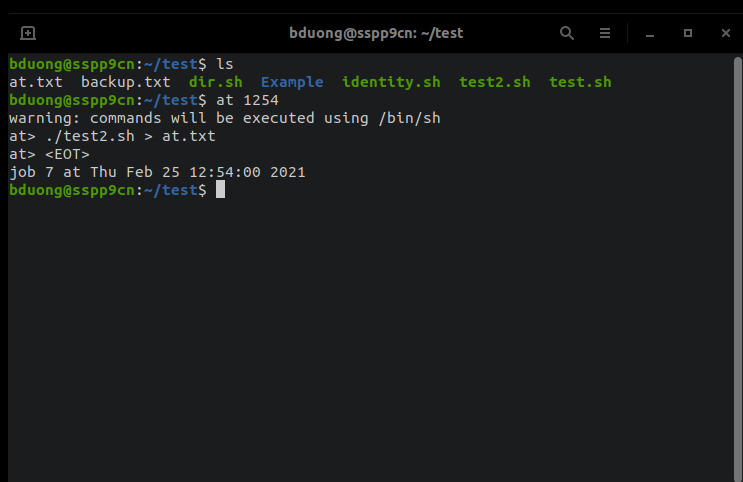Maximize the terminal window
The width and height of the screenshot is (743, 482).
[x=688, y=33]
